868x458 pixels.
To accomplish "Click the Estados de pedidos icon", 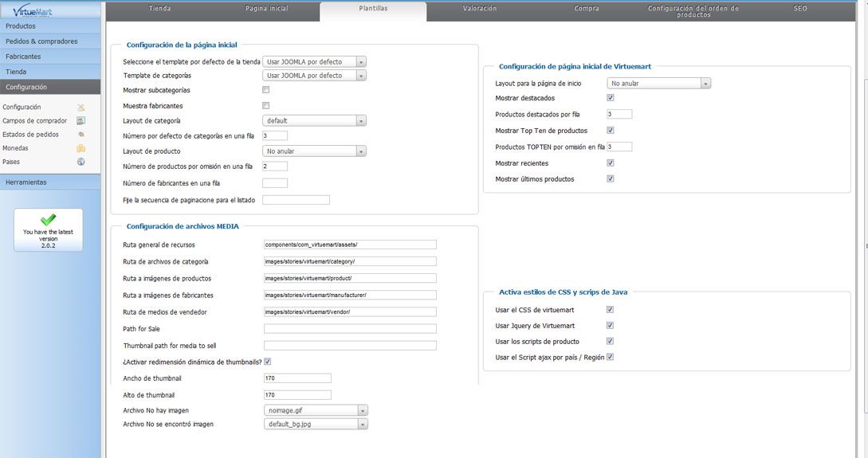I will (81, 135).
